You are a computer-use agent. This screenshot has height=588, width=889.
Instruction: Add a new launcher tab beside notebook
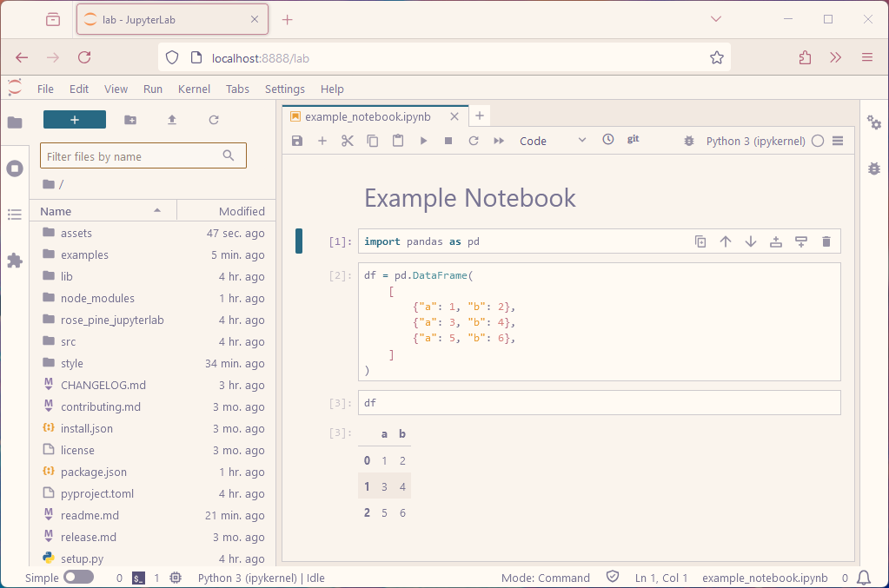(x=479, y=116)
